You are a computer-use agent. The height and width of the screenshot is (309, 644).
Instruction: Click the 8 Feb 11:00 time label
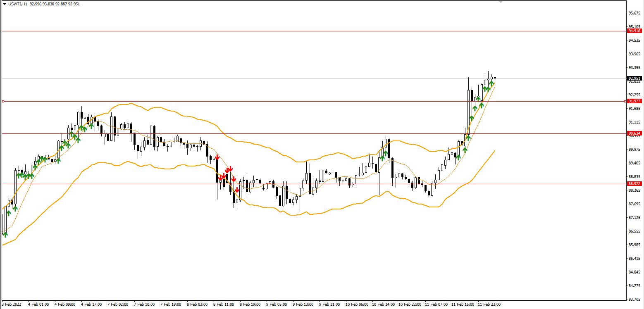point(224,304)
